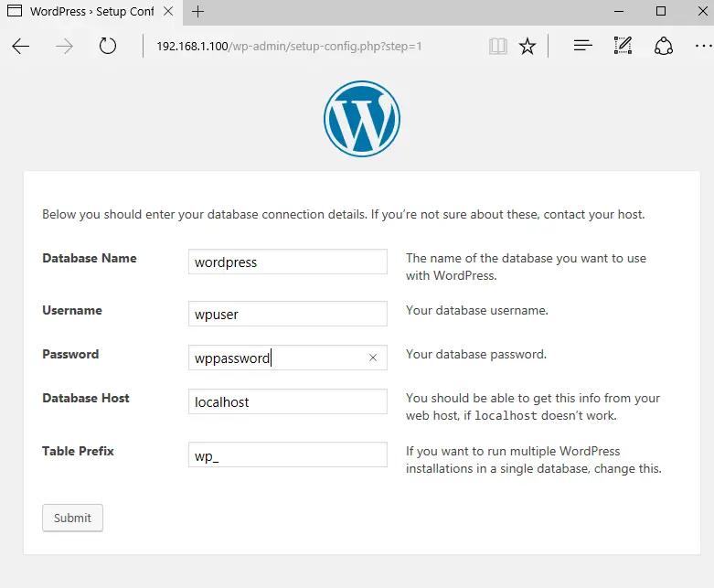Edit the Table Prefix field
Viewport: 714px width, 588px height.
(x=287, y=454)
